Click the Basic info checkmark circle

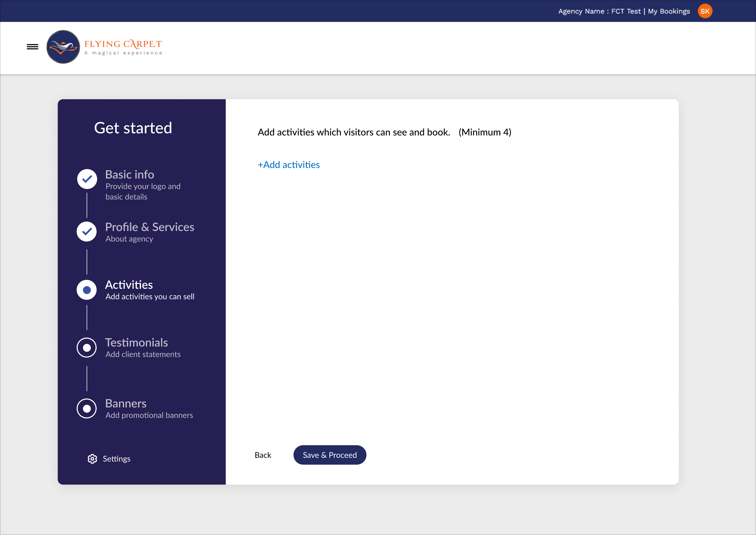coord(87,179)
